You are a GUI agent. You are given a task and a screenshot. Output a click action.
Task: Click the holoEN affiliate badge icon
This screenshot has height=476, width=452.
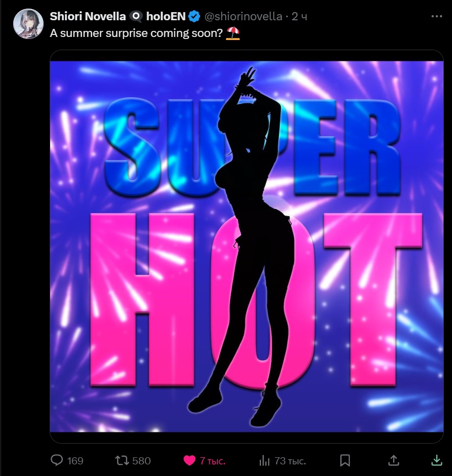(136, 16)
